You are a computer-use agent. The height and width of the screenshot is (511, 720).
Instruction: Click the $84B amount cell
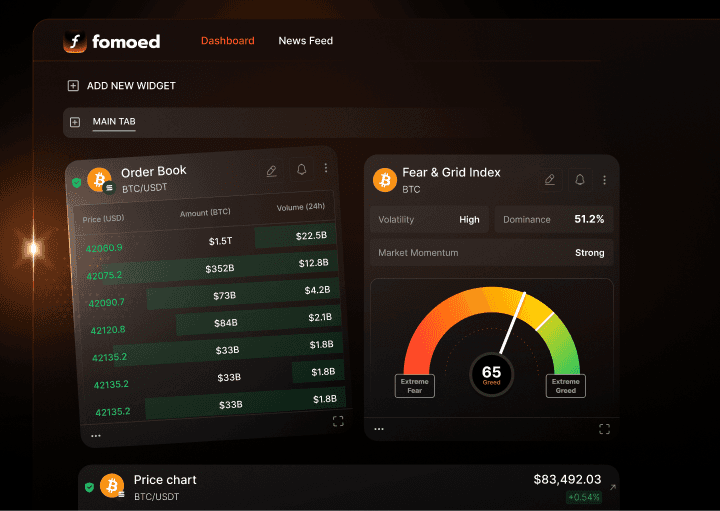click(226, 323)
